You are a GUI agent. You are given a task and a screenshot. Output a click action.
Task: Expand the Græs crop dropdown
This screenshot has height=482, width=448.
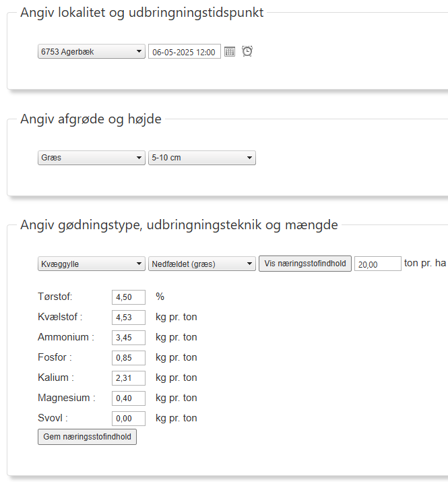pyautogui.click(x=92, y=158)
